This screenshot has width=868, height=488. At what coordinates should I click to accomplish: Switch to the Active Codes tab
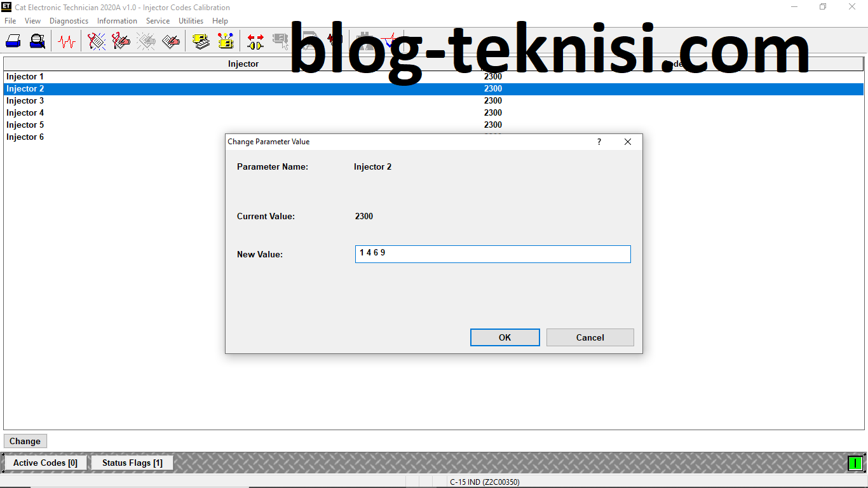pos(44,463)
